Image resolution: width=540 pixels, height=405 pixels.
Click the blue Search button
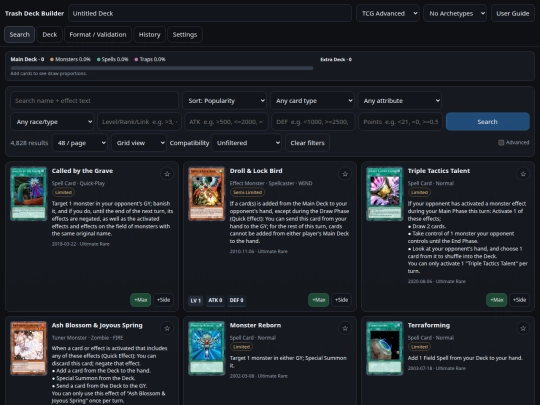488,122
